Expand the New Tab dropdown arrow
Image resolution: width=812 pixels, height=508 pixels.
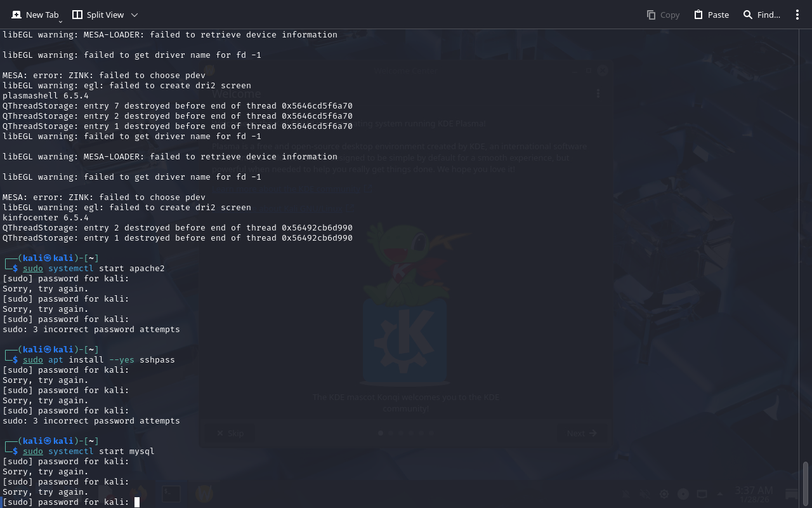point(61,22)
